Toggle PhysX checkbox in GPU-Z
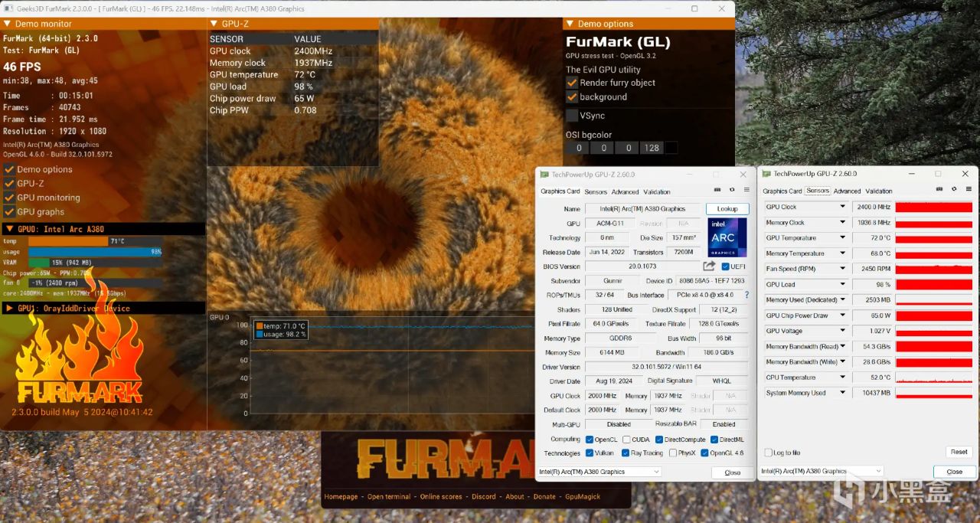This screenshot has width=980, height=523. [672, 453]
